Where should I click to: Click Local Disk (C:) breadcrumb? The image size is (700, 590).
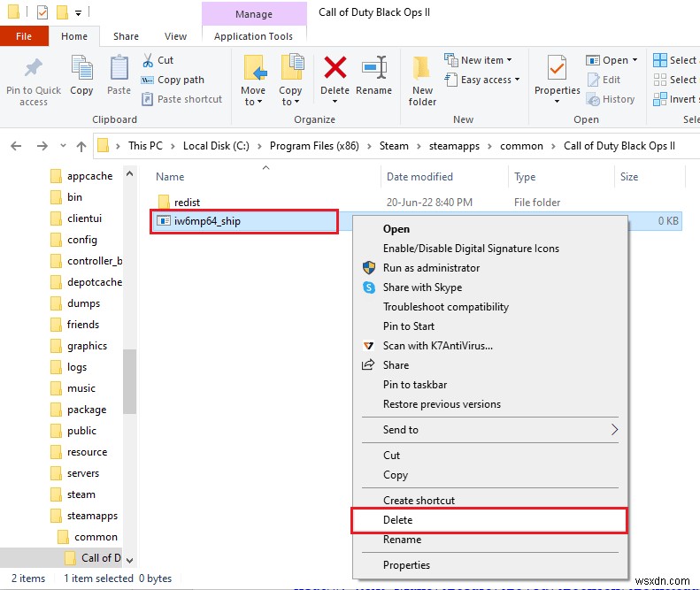(x=216, y=146)
